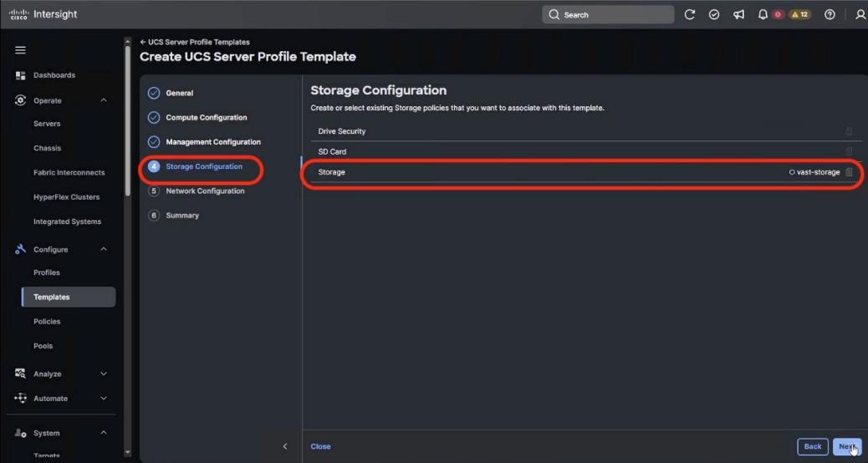Viewport: 868px width, 463px height.
Task: Click the Back button
Action: click(x=813, y=446)
